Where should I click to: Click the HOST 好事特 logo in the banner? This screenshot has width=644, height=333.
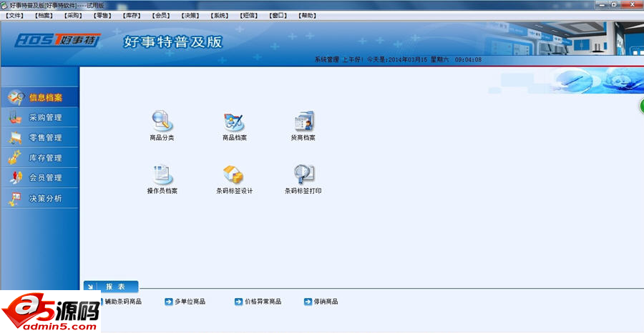58,40
